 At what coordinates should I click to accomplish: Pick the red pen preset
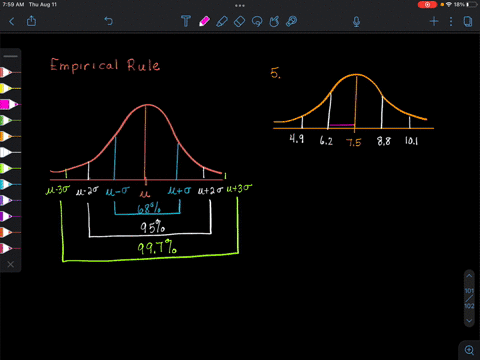(10, 72)
